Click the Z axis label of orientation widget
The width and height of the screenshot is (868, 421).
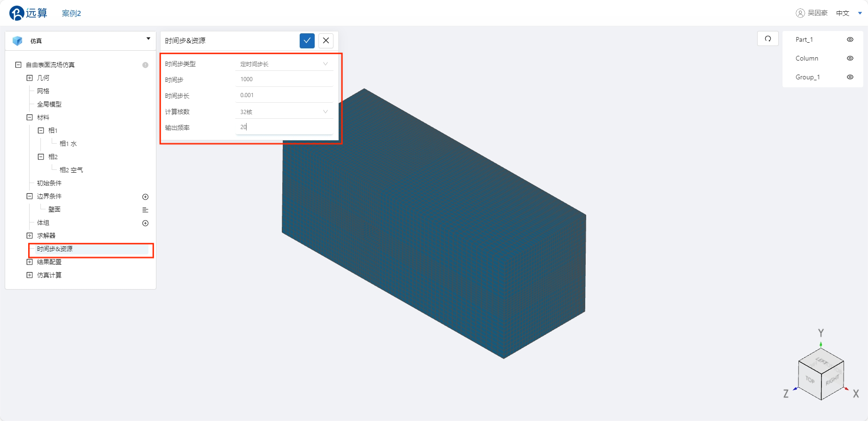point(786,394)
